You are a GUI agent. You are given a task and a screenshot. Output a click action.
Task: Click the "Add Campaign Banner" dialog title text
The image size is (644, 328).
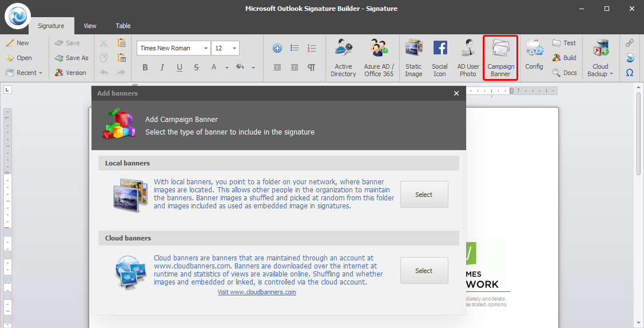click(181, 120)
